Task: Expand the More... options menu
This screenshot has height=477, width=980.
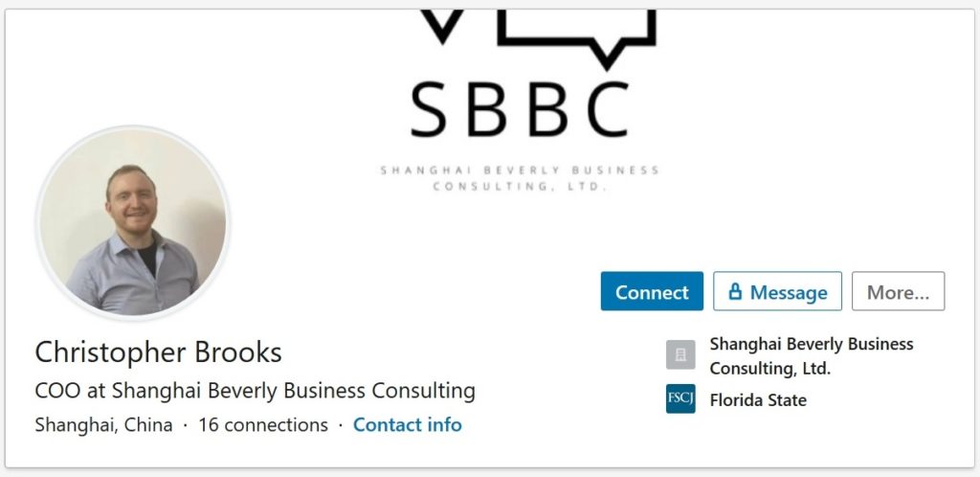Action: [898, 291]
